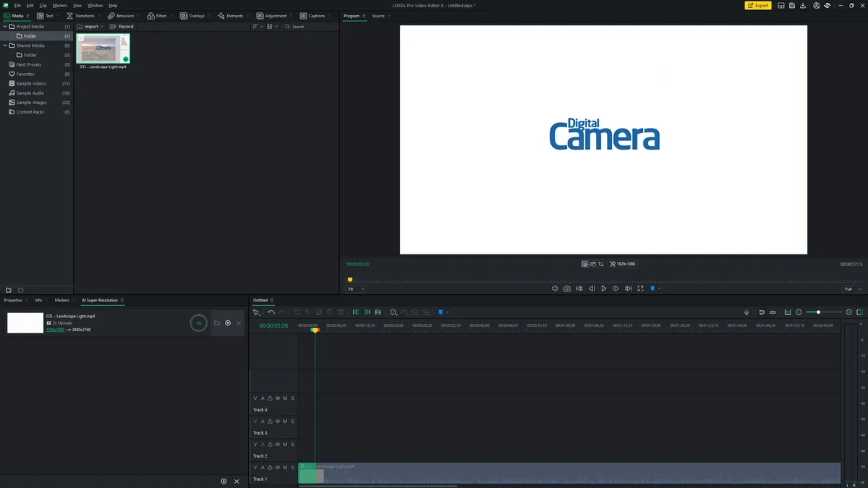Image resolution: width=868 pixels, height=488 pixels.
Task: Open the output folder for the upscale job
Action: [x=216, y=323]
